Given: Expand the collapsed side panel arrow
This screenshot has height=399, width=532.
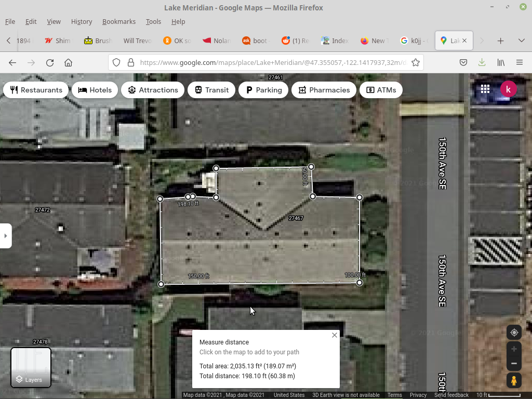Looking at the screenshot, I should tap(6, 236).
